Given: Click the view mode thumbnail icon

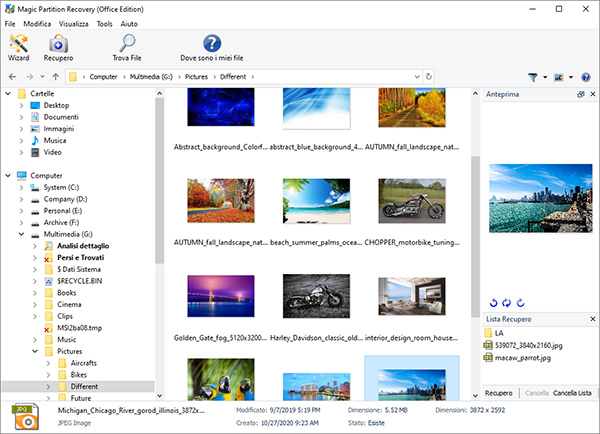Looking at the screenshot, I should (x=559, y=77).
